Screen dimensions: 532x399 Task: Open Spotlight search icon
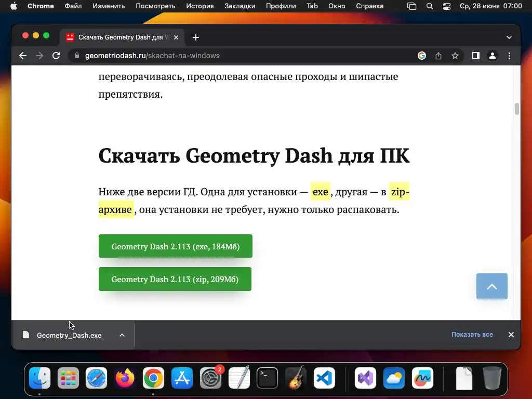(430, 6)
